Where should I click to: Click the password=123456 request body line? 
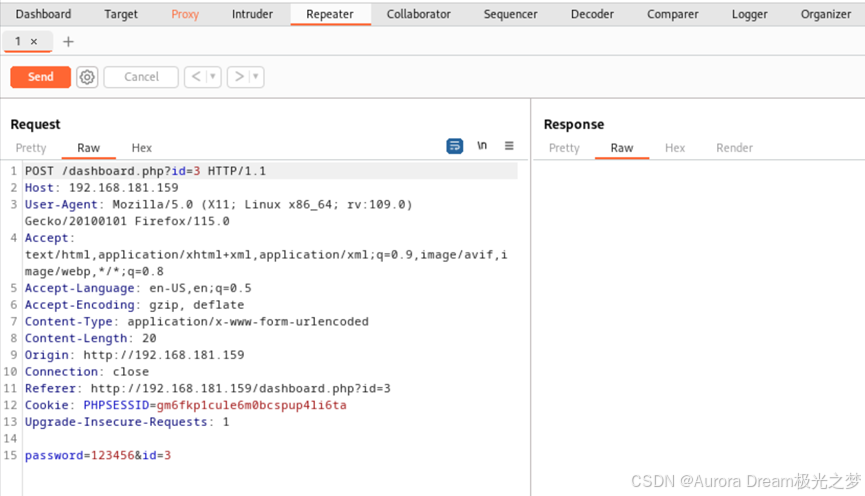point(98,455)
